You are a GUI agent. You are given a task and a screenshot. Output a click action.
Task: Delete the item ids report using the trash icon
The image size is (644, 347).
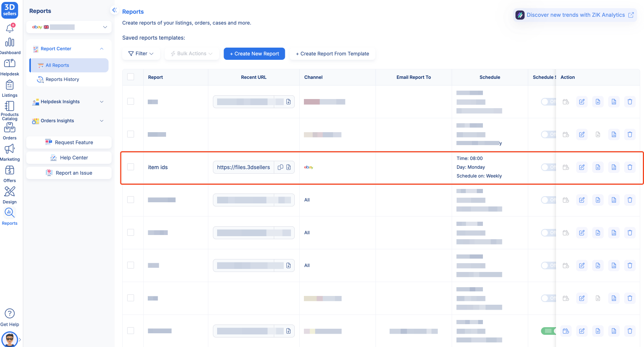[x=630, y=167]
